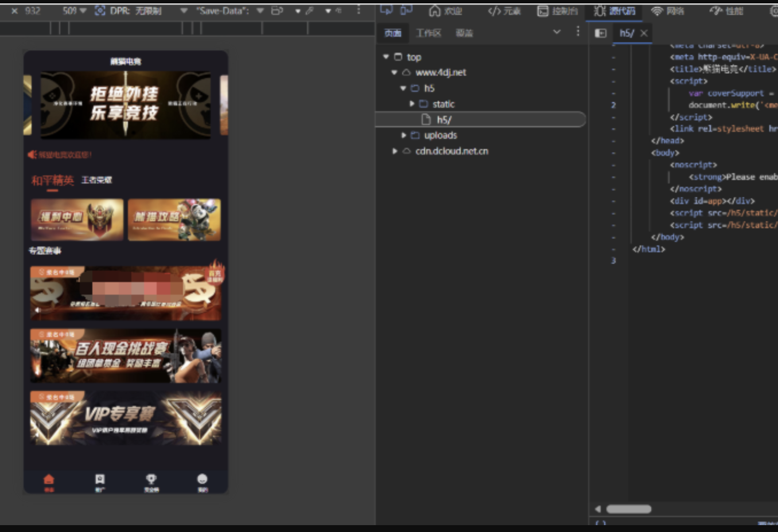
Task: Click the </head> closing tag line
Action: (667, 140)
